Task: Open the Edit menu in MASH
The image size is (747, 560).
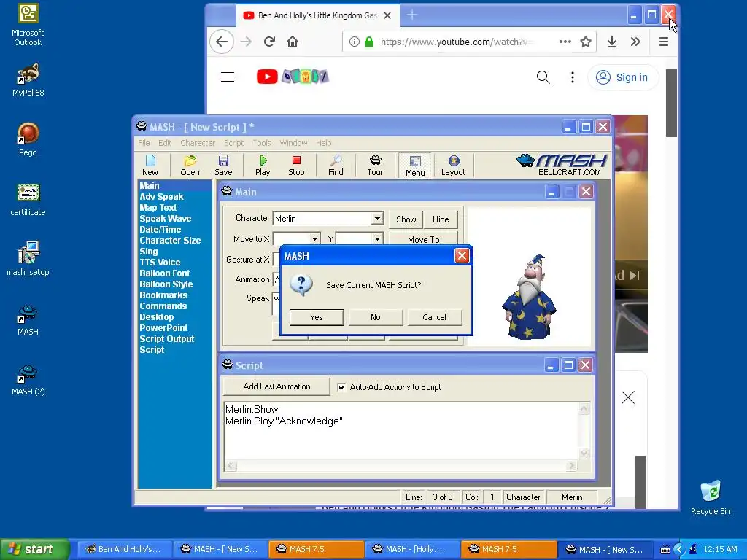Action: (165, 143)
